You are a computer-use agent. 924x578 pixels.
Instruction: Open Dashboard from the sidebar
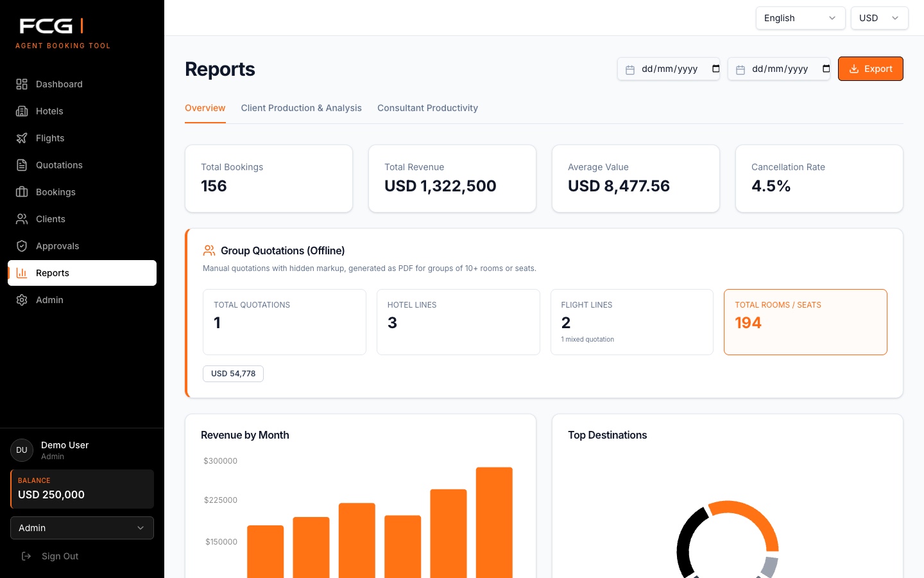click(x=82, y=84)
